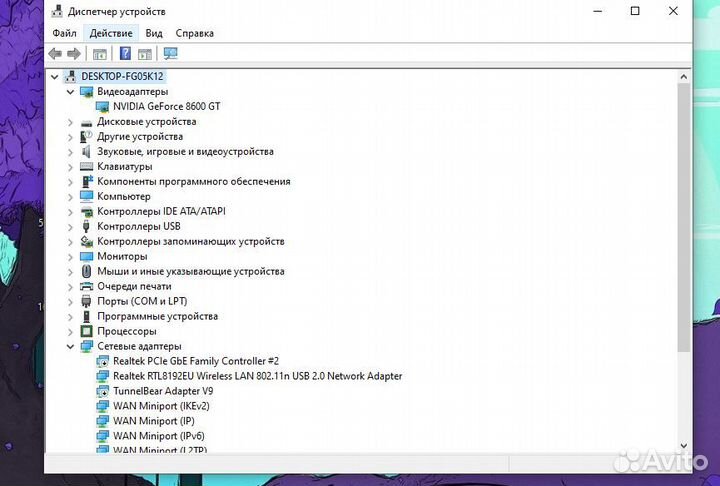720x486 pixels.
Task: Open the Вид menu
Action: [x=154, y=33]
